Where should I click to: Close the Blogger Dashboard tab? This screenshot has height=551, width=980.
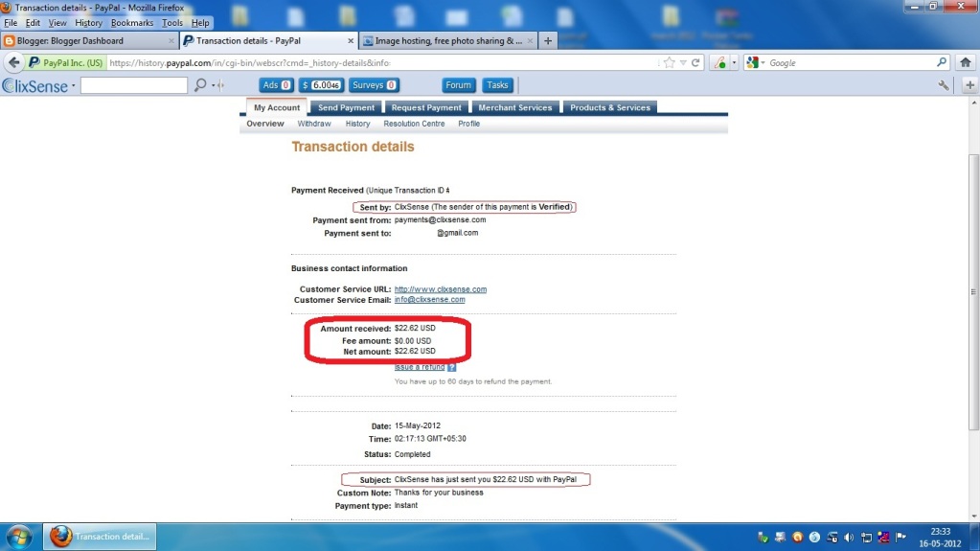[171, 40]
